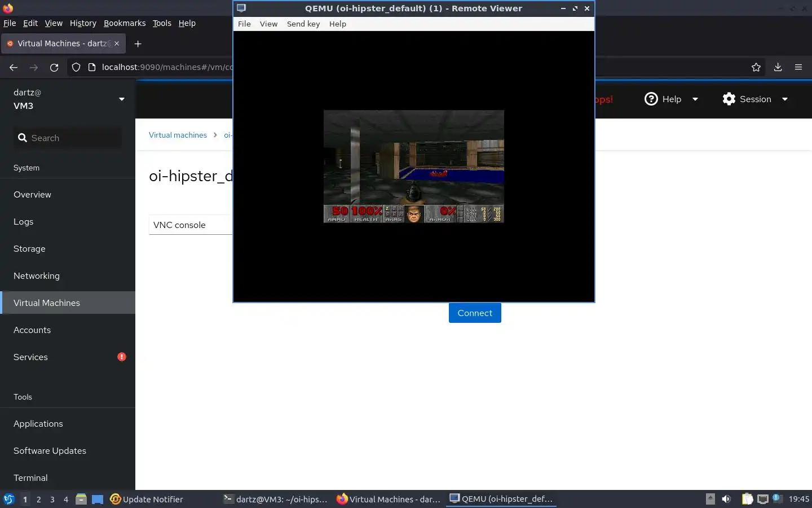
Task: Click clipboard icon in system tray
Action: point(747,499)
